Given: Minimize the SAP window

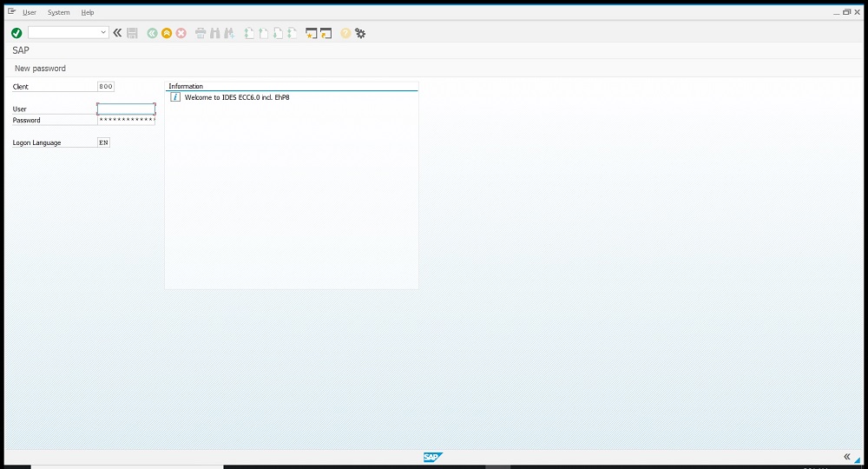Looking at the screenshot, I should tap(837, 12).
